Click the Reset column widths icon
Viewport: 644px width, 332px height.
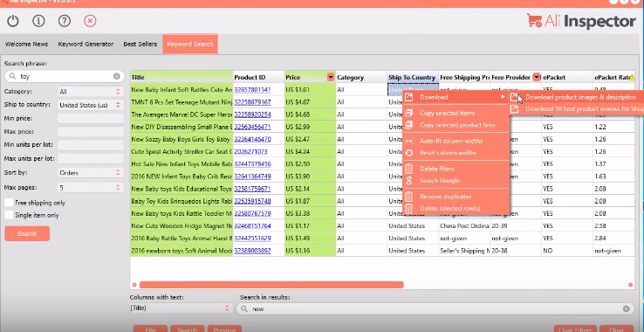(408, 153)
